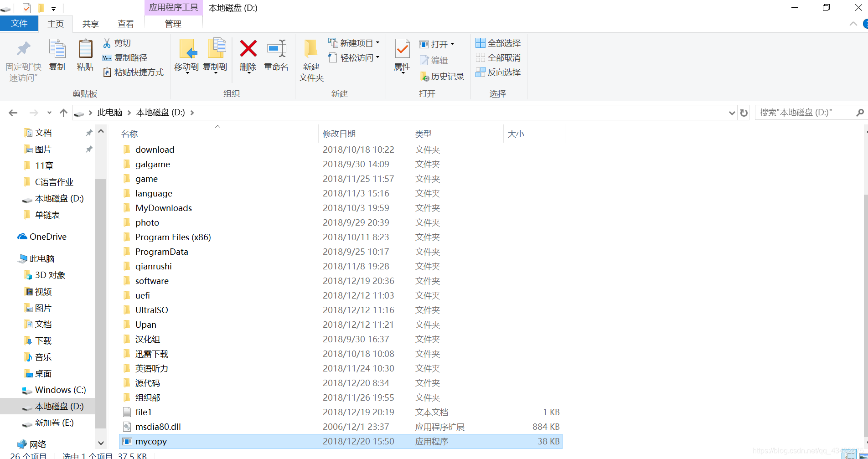Select the msdia80.dll file
This screenshot has width=868, height=459.
coord(341,427)
